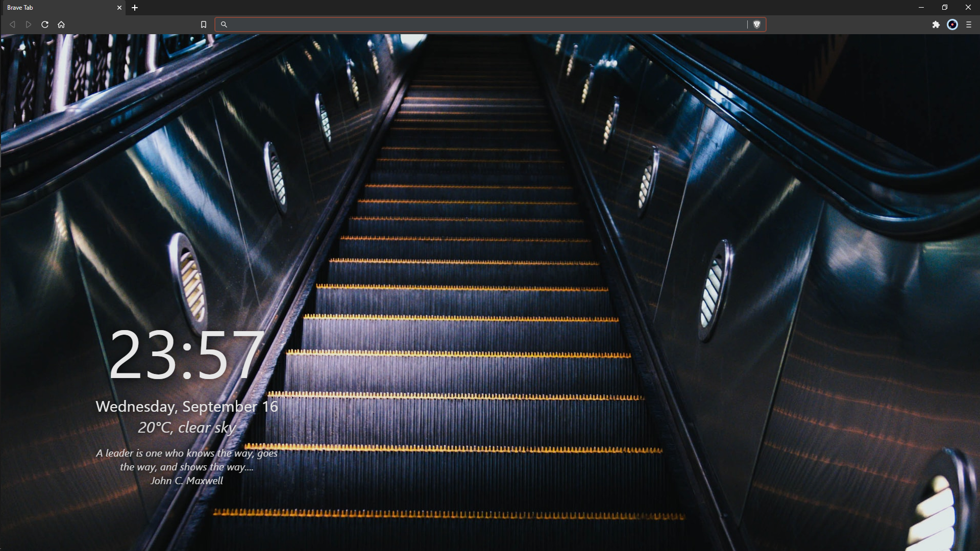Focus the address bar field
This screenshot has height=551, width=980.
490,24
